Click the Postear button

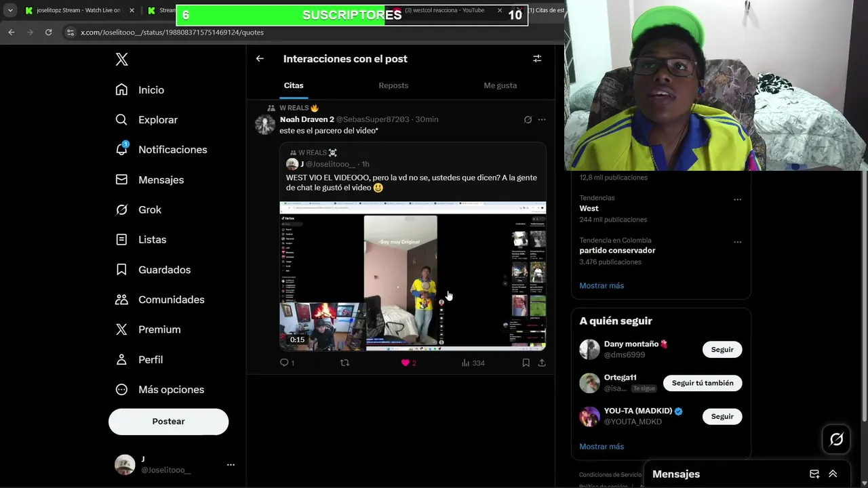pyautogui.click(x=168, y=422)
